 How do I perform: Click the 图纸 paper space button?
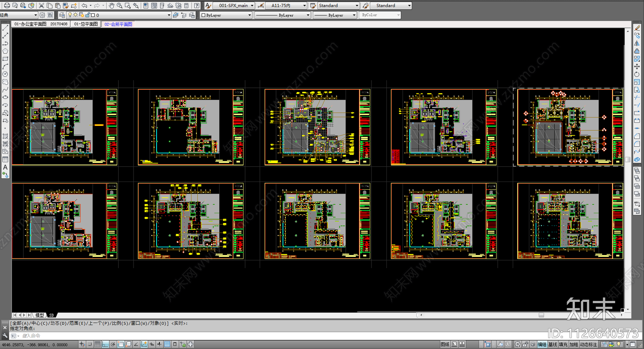pos(445,345)
